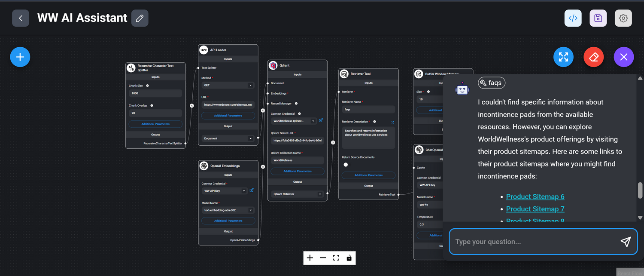Click the ChatOpenAI node logo
Viewport: 644px width, 276px height.
coord(419,150)
